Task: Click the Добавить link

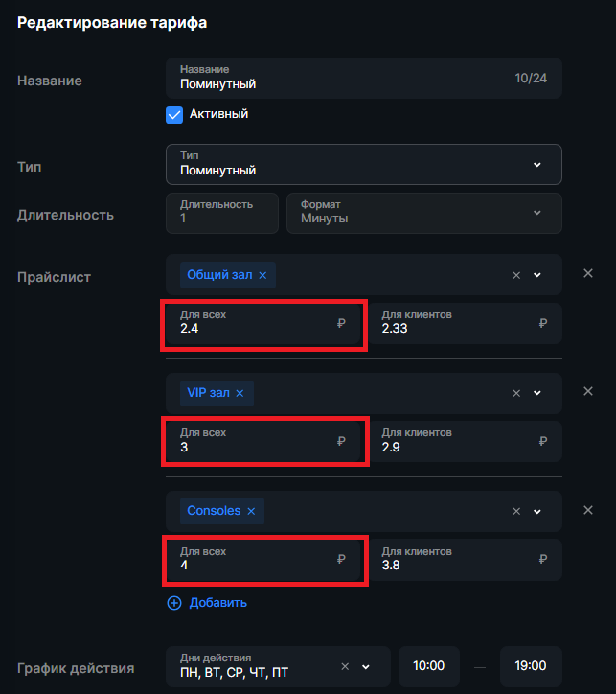Action: coord(218,603)
